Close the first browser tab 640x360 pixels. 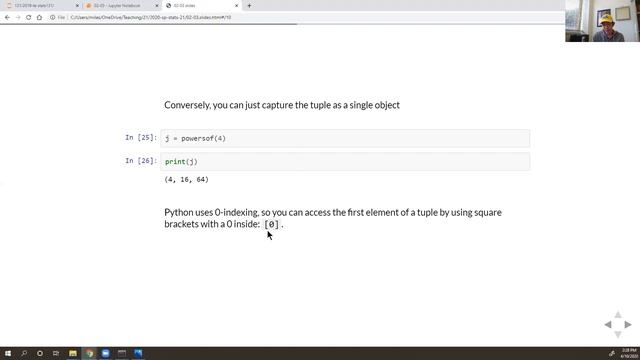[77, 6]
